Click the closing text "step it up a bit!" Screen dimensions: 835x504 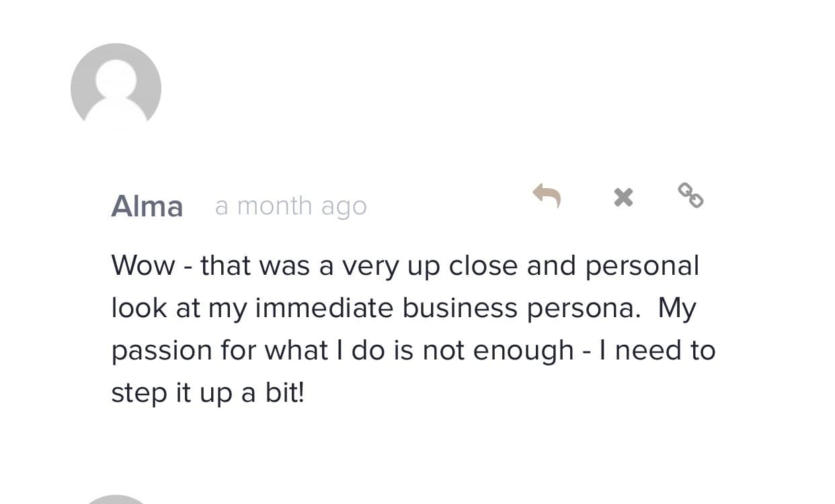tap(208, 393)
